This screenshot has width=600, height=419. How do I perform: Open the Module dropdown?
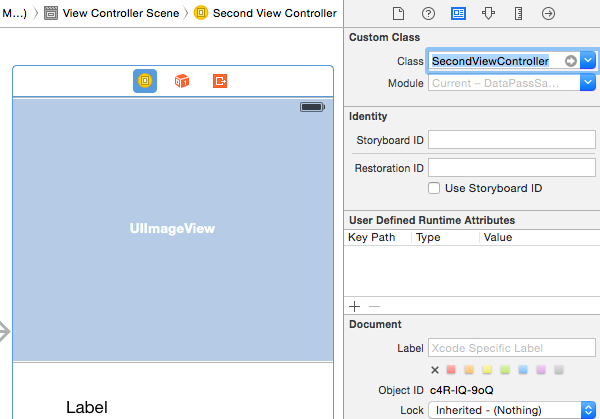[588, 83]
